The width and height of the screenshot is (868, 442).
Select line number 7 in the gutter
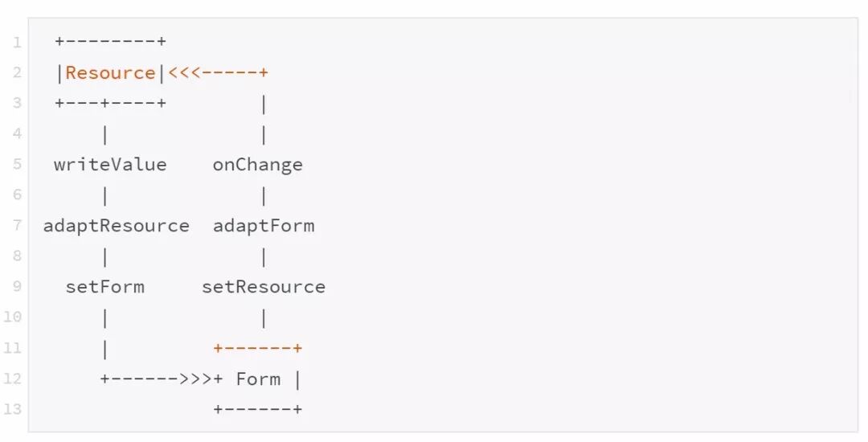click(18, 226)
